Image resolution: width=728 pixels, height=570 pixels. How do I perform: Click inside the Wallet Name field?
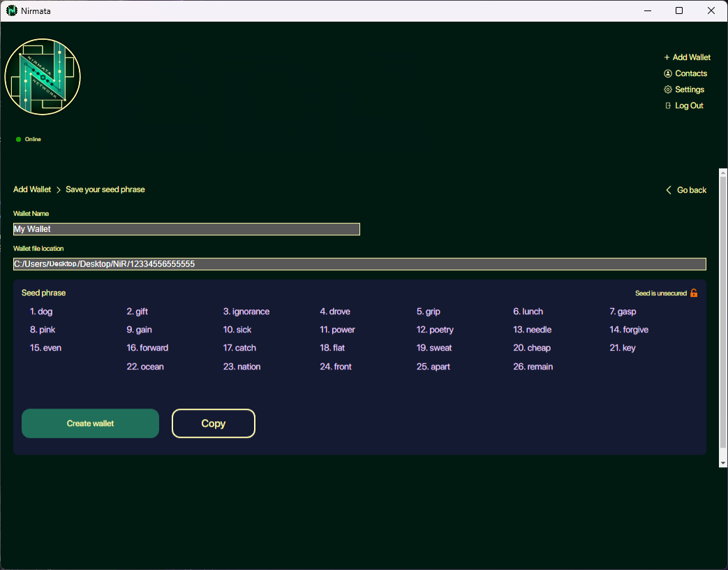point(186,229)
